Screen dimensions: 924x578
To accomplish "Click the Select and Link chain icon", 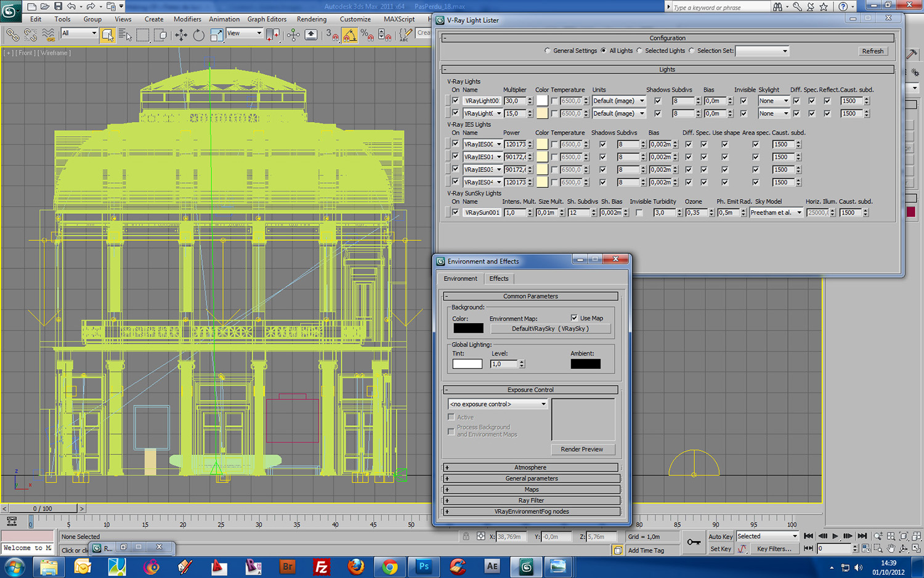I will pos(12,35).
